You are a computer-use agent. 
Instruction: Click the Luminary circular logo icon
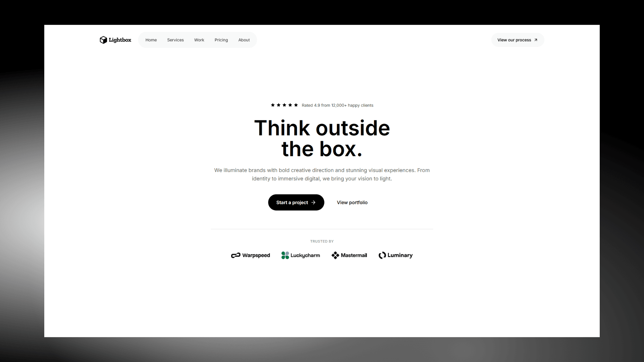tap(382, 255)
